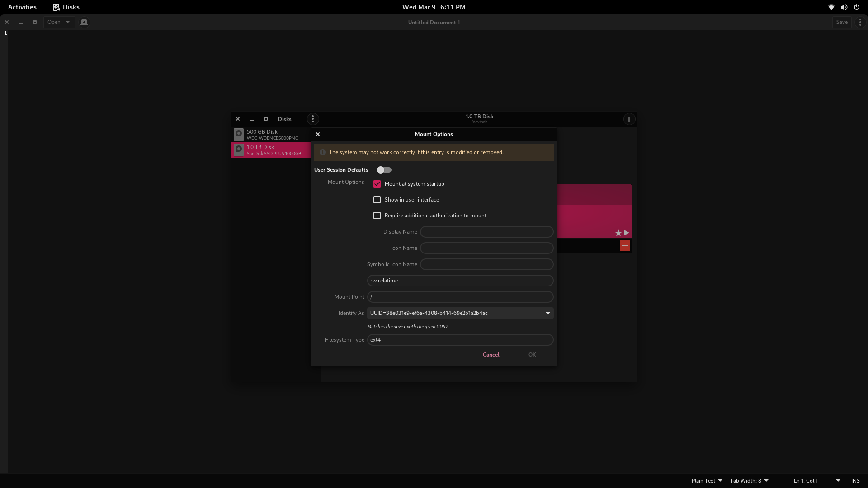Mount the partition using the play icon
Screen dimensions: 868x488
pyautogui.click(x=626, y=233)
